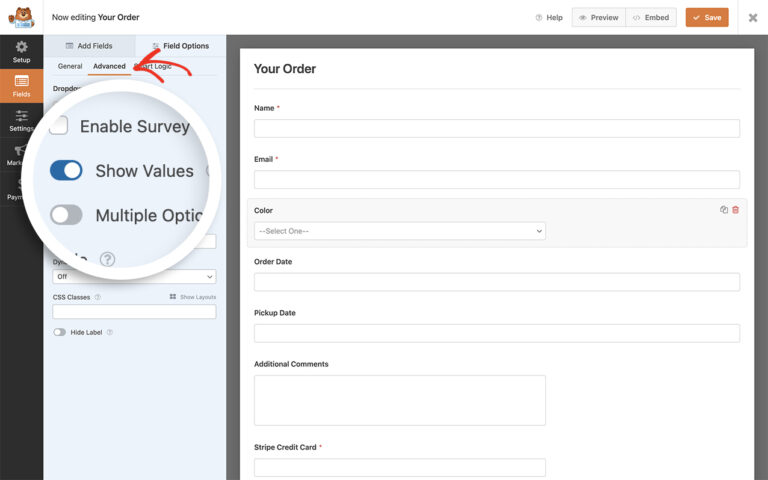Check the Enable Survey checkbox
The image size is (768, 480).
pos(59,126)
